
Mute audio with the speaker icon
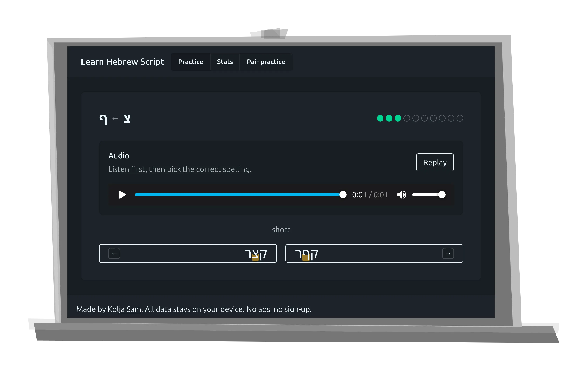click(x=402, y=195)
